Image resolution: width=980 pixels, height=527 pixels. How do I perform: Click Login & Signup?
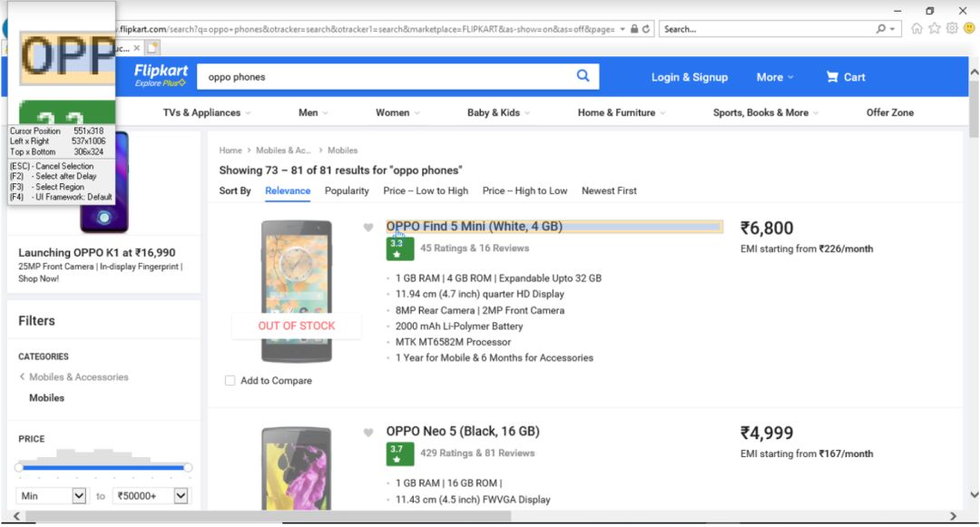690,77
